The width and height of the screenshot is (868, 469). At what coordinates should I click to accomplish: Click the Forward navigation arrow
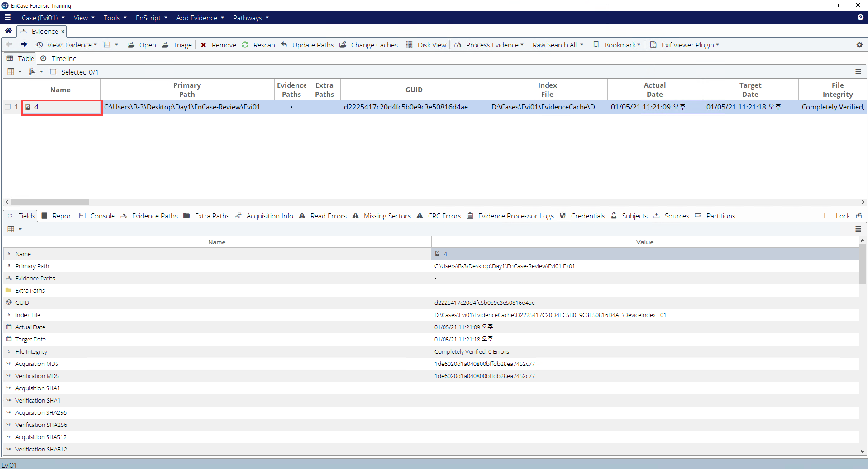tap(24, 44)
